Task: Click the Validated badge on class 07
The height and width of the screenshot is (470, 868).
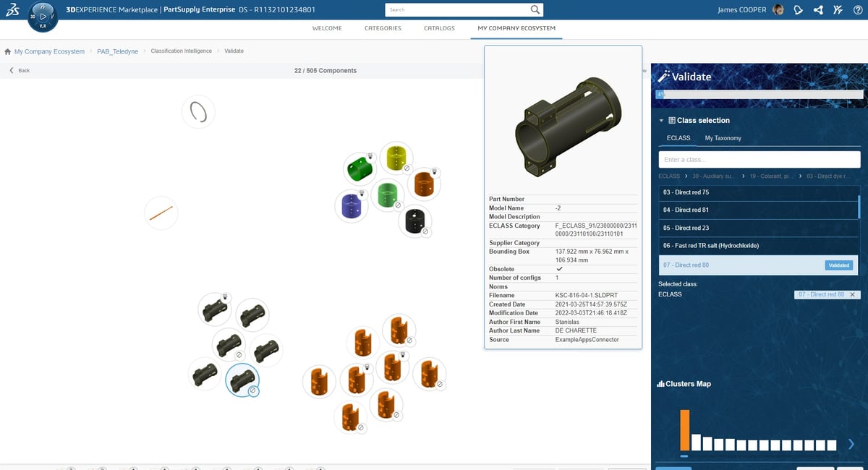Action: click(x=839, y=265)
